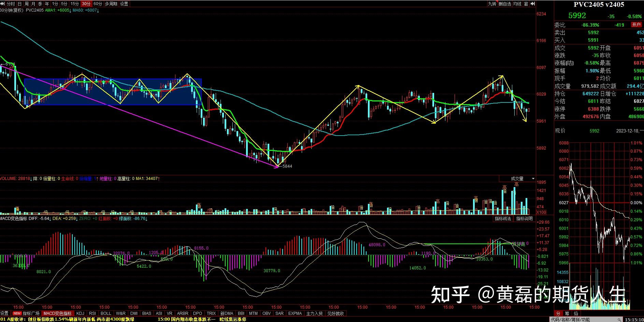644x322 pixels.
Task: Switch indicator to KDJ
Action: 80,313
